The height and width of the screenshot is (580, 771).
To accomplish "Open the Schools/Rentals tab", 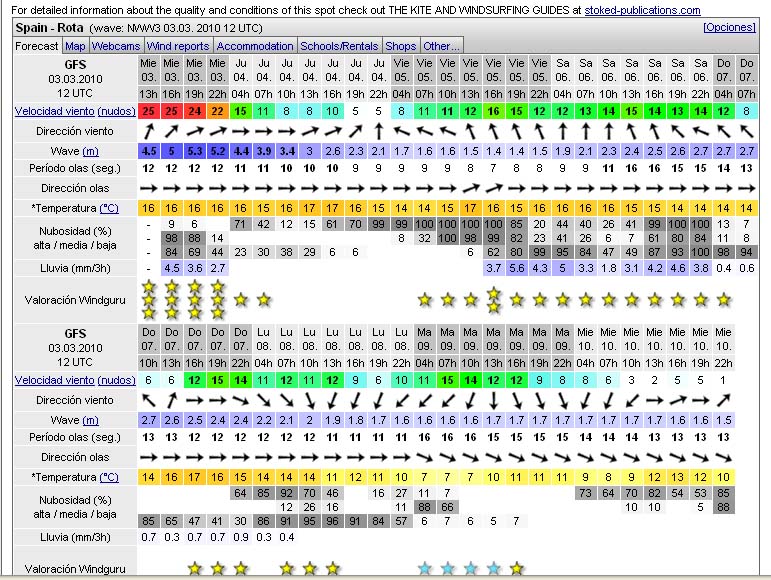I will [x=340, y=46].
